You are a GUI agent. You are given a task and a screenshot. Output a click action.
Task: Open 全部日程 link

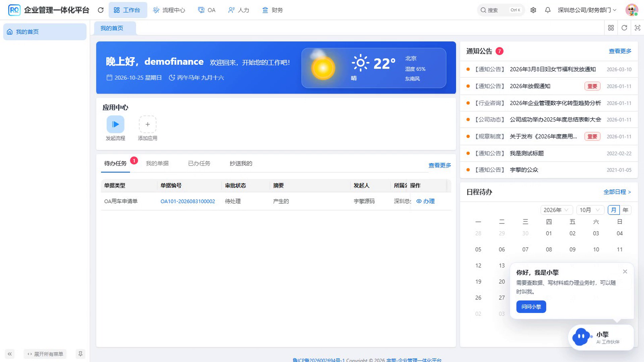pyautogui.click(x=617, y=192)
